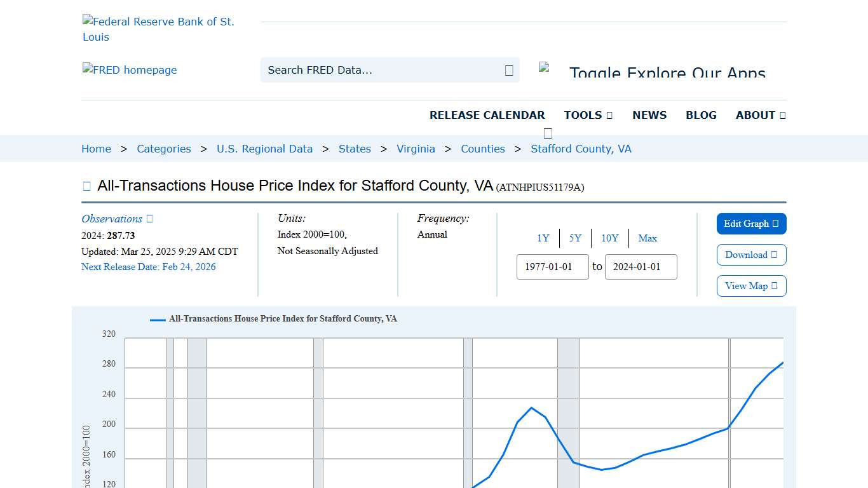Open the Virginia breadcrumb link

click(416, 149)
